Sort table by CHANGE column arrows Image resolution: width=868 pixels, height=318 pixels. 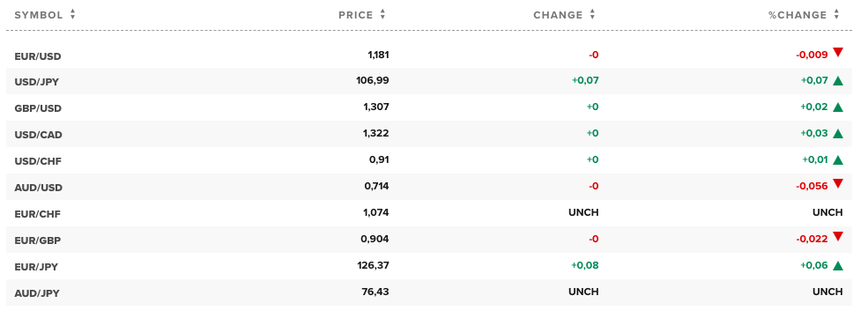(x=592, y=15)
